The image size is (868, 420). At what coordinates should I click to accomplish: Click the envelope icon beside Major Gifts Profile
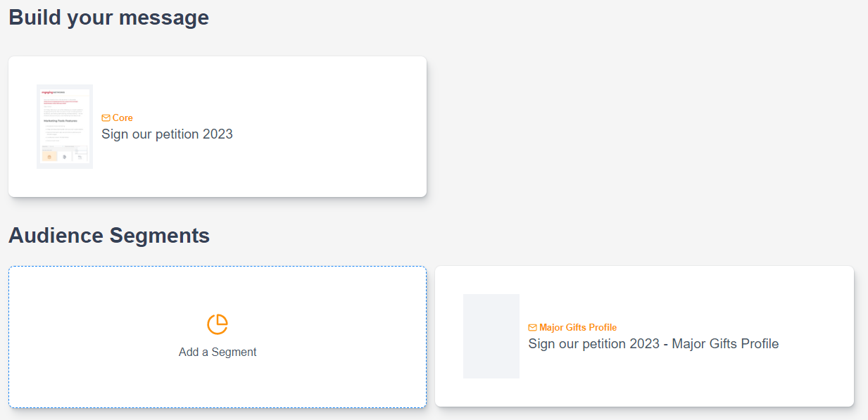pyautogui.click(x=532, y=328)
